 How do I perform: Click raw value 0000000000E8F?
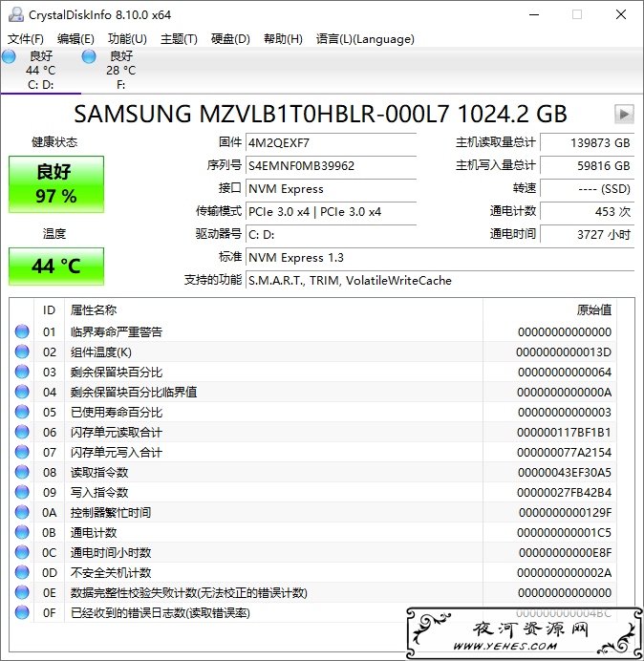[x=565, y=553]
